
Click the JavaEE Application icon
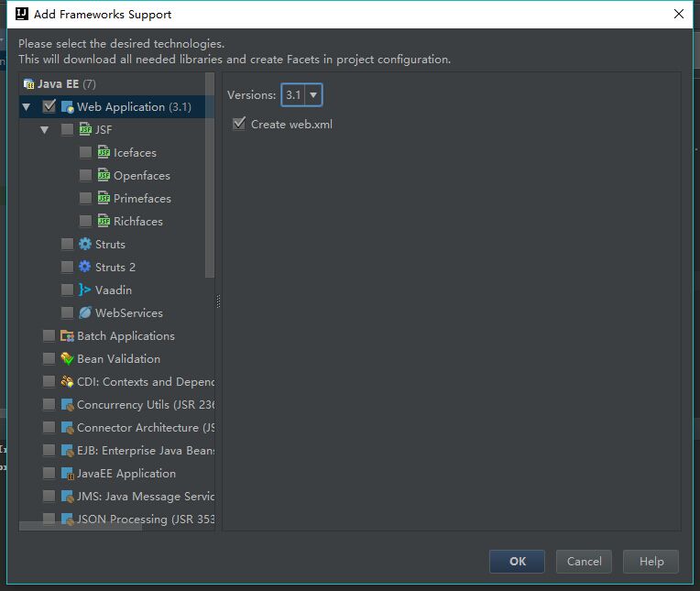pos(67,473)
